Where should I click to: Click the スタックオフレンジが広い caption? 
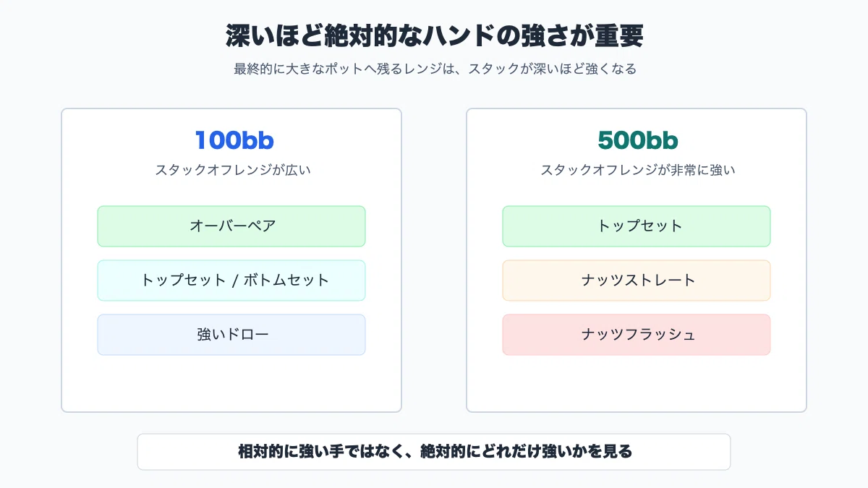(232, 171)
